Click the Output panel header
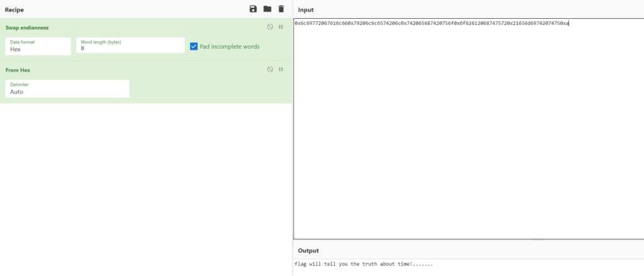Image resolution: width=644 pixels, height=276 pixels. tap(308, 250)
